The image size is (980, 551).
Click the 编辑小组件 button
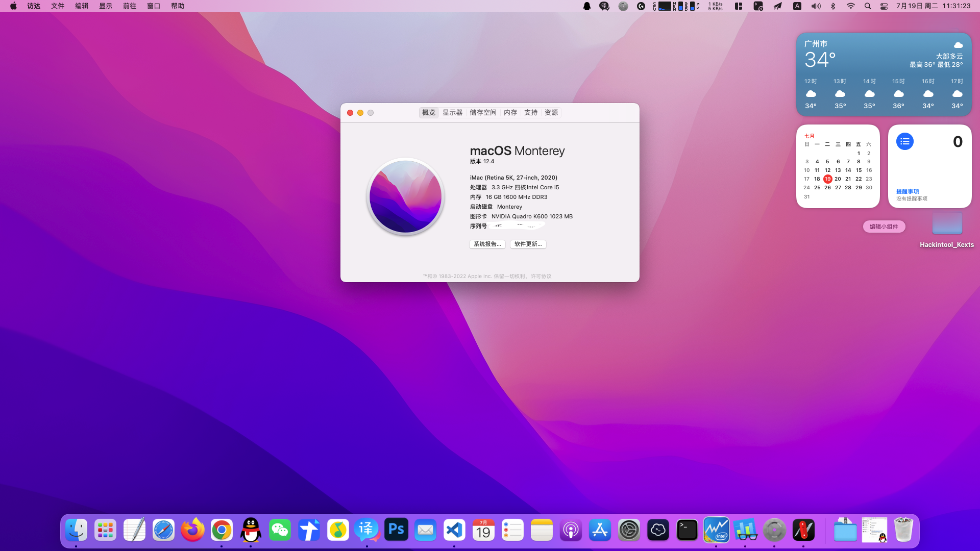(x=884, y=227)
